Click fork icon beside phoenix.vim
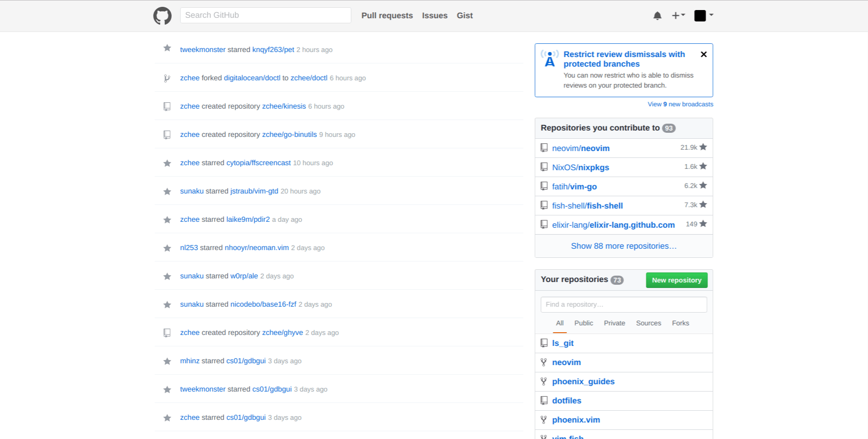868x439 pixels. pos(544,420)
